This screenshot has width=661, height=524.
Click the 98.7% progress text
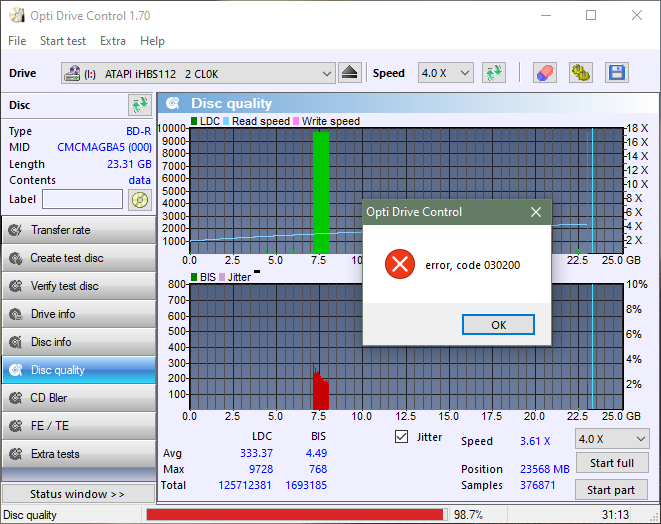point(468,515)
